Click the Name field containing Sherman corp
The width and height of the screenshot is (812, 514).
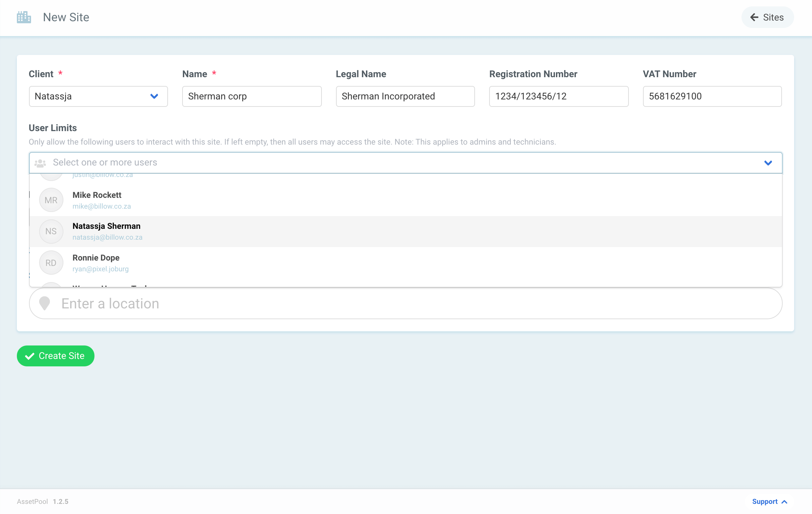coord(252,96)
